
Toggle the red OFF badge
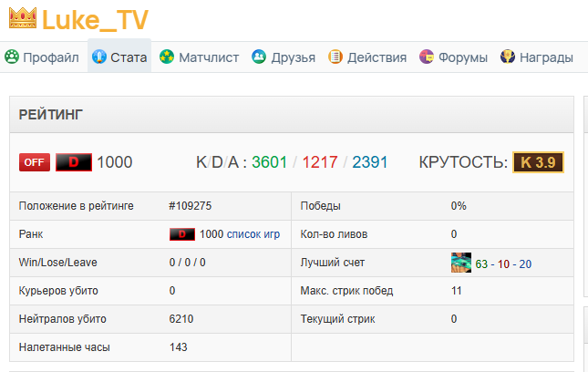35,162
